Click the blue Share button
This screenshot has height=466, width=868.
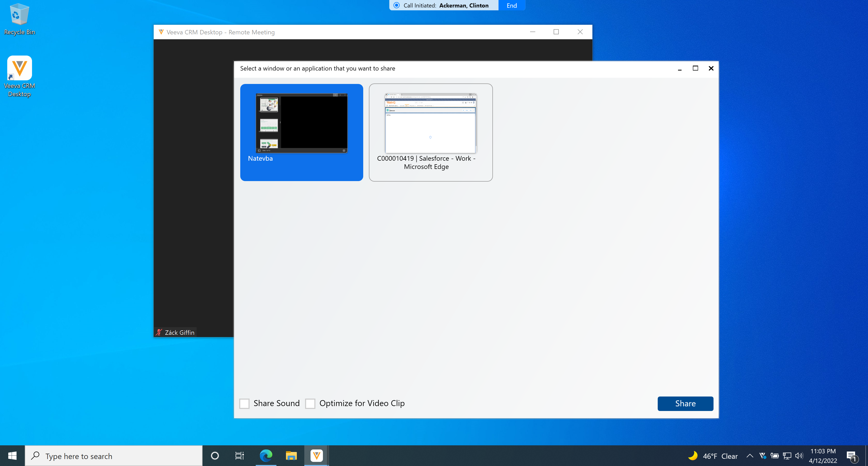point(685,403)
